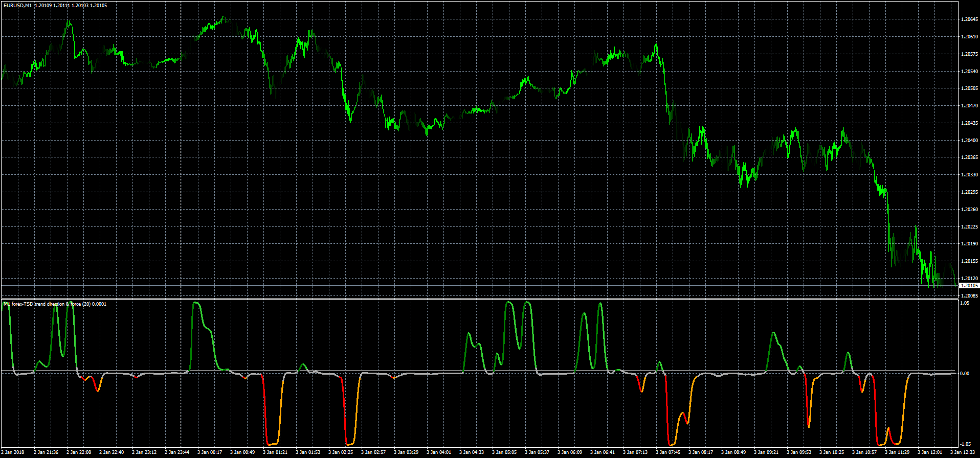980x458 pixels.
Task: Click the 1.20435 price axis label
Action: (969, 123)
